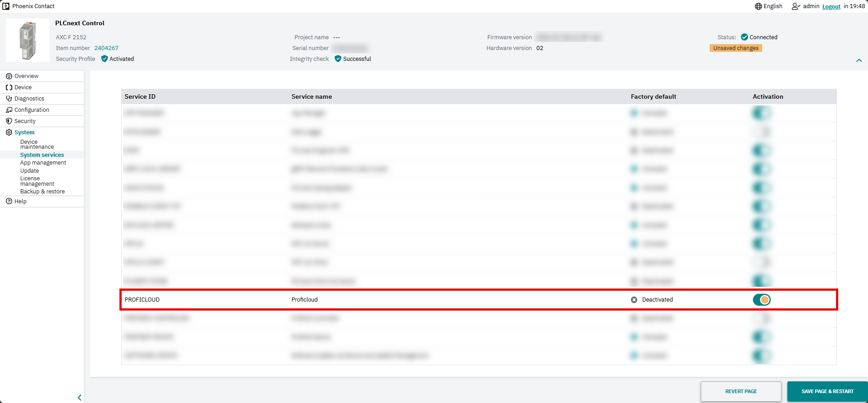Click the session timer 19:48
This screenshot has width=868, height=403.
click(857, 6)
